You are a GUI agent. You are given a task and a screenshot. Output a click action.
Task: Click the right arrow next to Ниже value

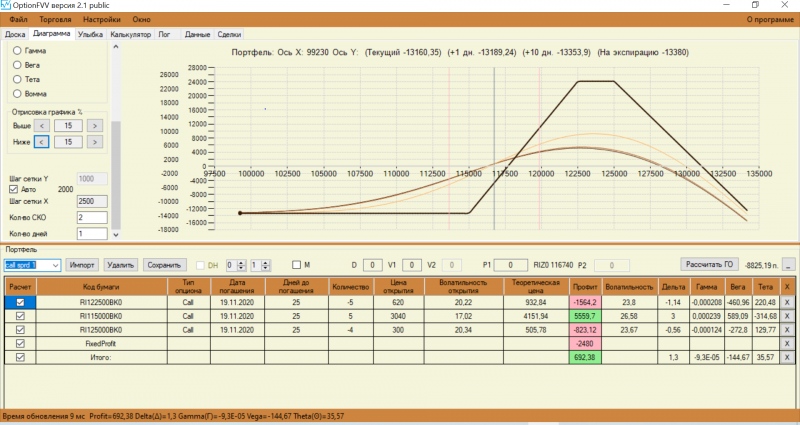tap(94, 142)
